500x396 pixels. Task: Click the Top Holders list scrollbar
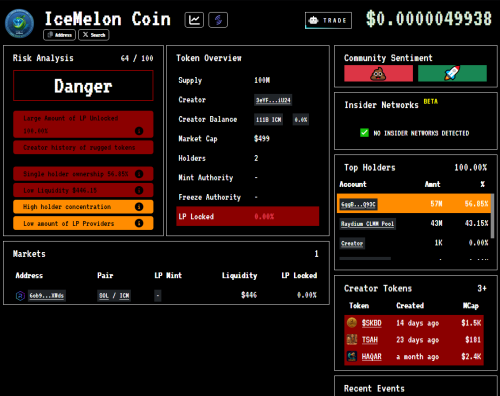tap(492, 216)
